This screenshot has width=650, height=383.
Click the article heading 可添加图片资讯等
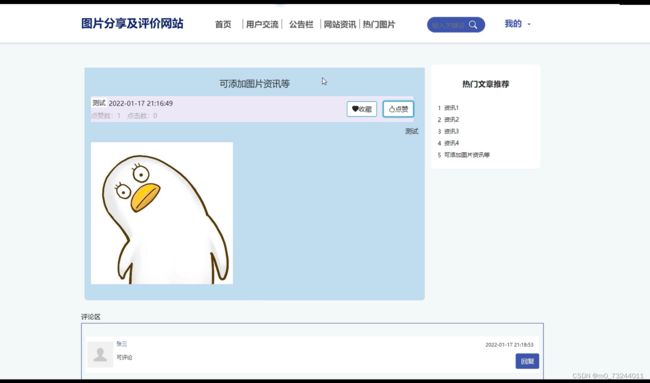[x=255, y=84]
